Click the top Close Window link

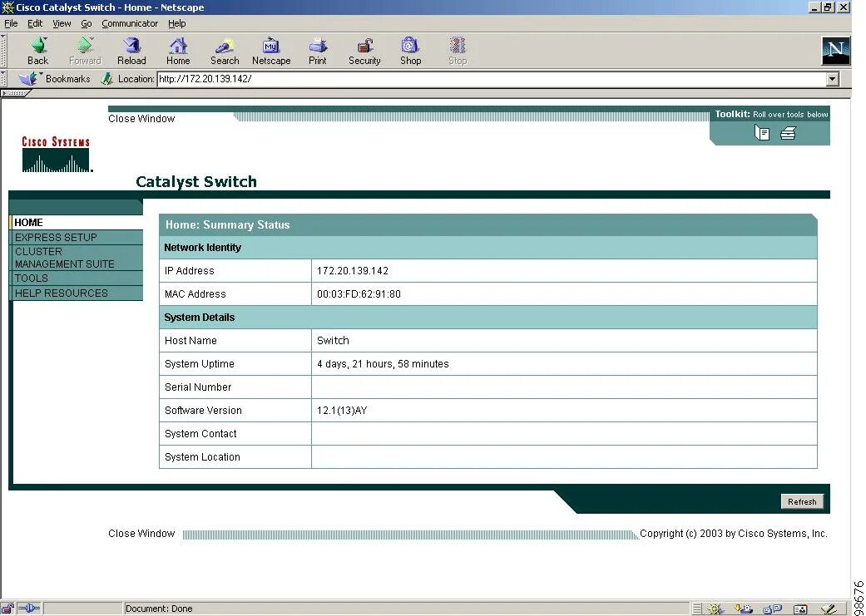pos(141,119)
